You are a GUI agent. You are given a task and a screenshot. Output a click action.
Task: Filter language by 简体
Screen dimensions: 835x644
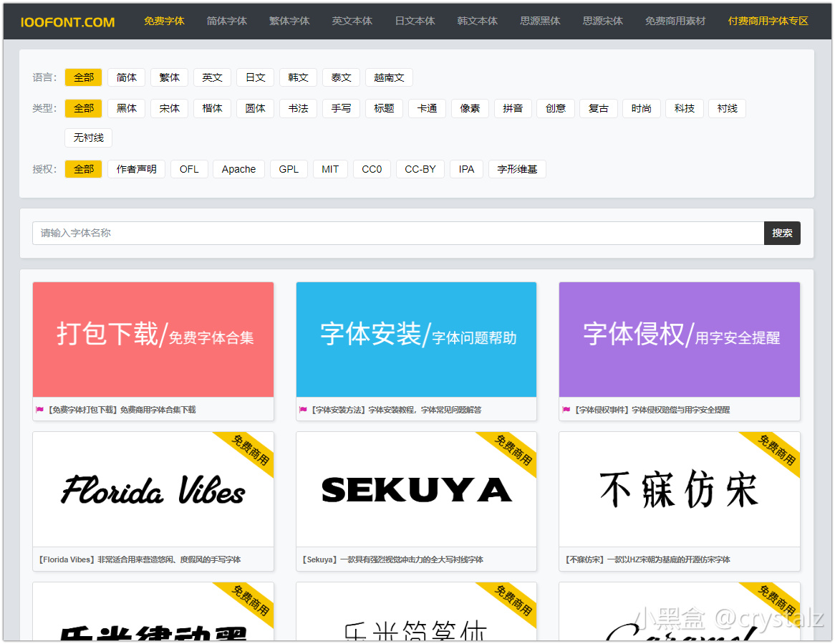pos(126,77)
